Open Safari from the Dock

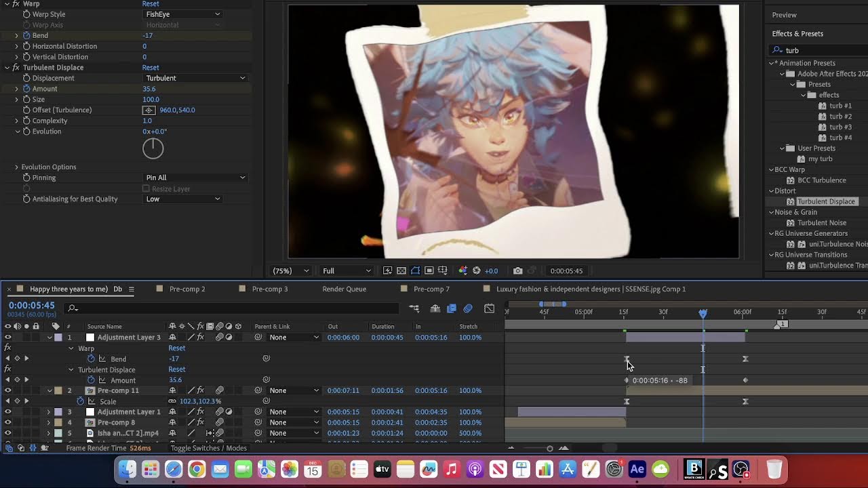point(174,469)
